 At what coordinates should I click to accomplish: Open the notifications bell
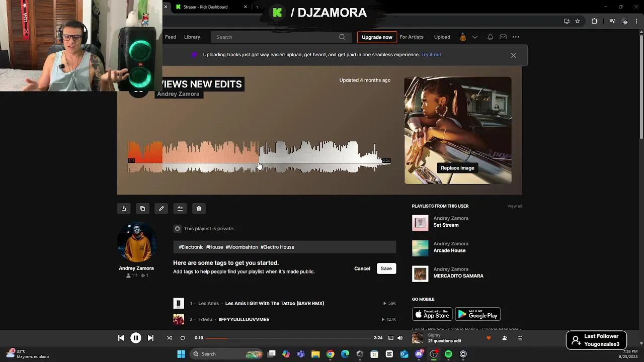(490, 37)
